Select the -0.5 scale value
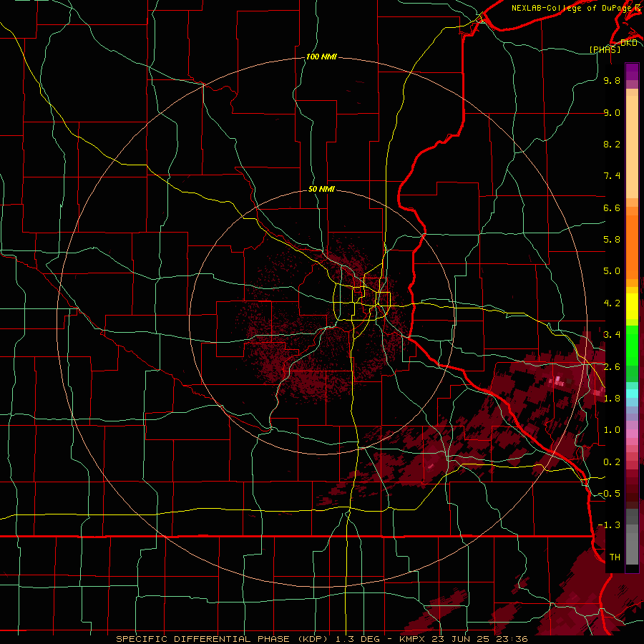 tap(609, 494)
